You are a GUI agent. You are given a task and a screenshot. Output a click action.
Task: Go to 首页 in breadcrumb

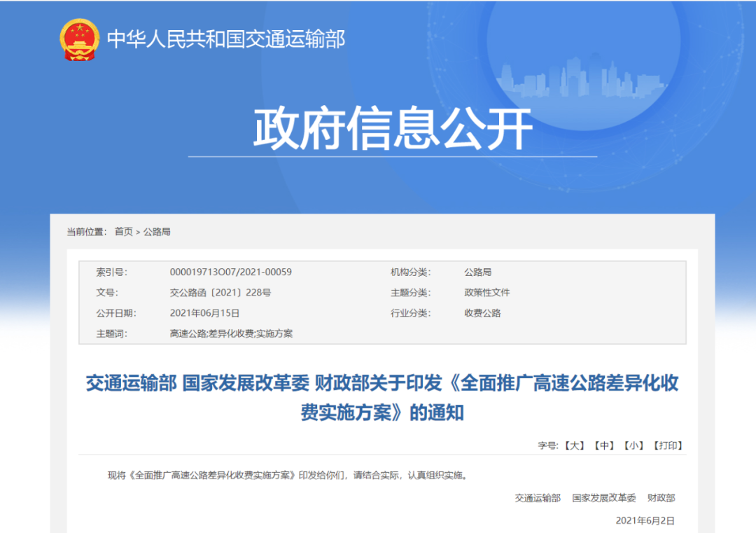click(123, 232)
